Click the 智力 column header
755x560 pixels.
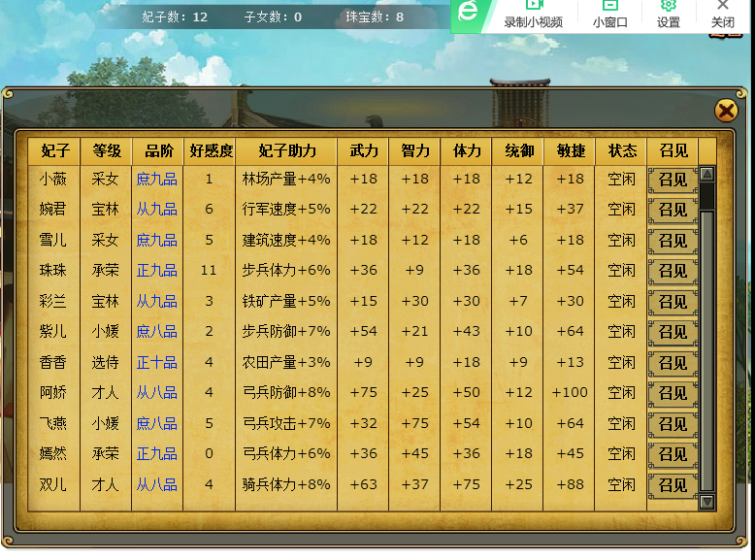(414, 151)
